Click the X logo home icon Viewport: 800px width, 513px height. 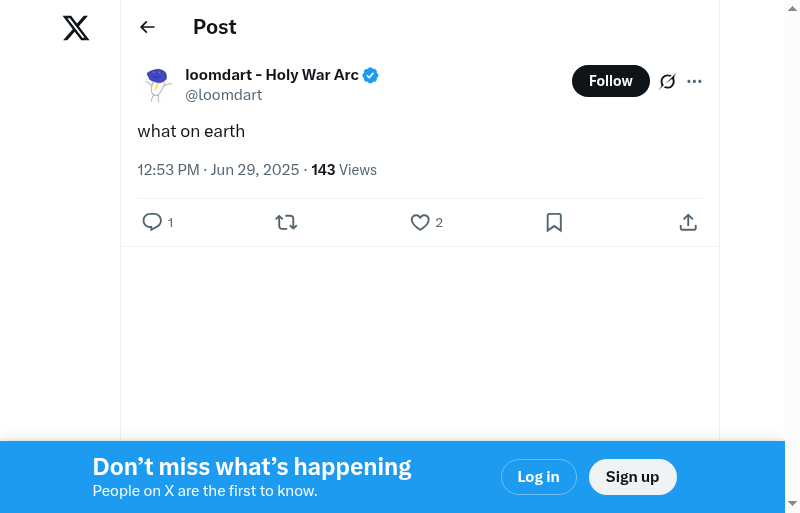[x=76, y=28]
